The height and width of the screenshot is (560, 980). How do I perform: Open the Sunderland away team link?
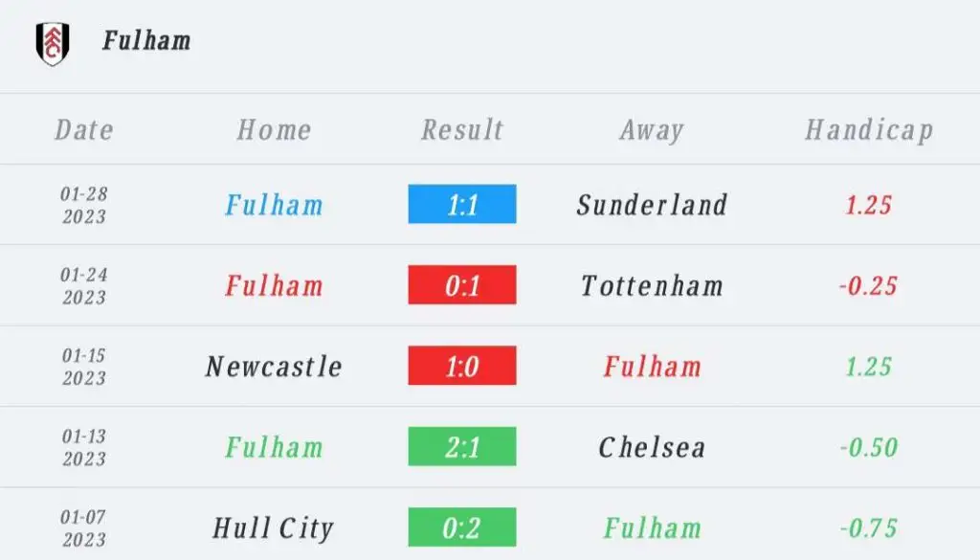tap(652, 205)
